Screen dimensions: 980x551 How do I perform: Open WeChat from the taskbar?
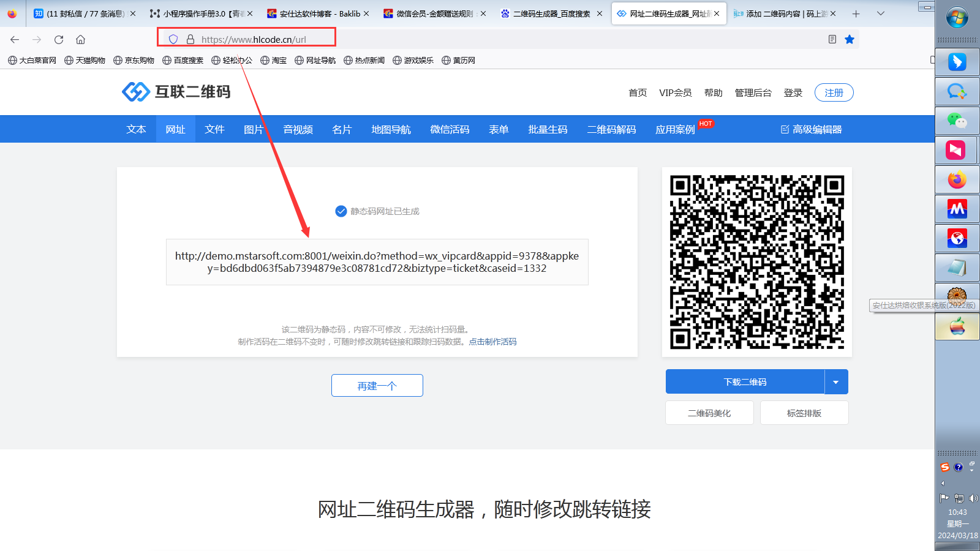(957, 121)
